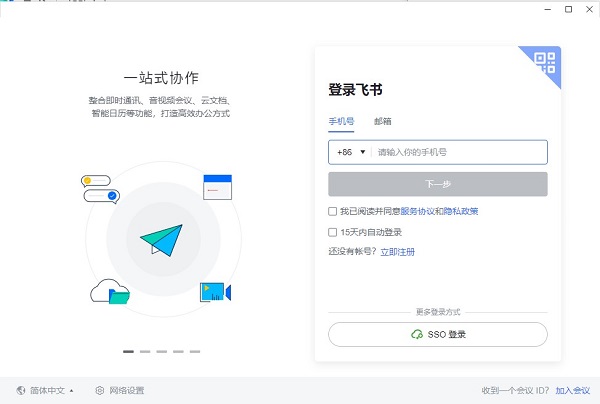The image size is (600, 404).
Task: Go to the second carousel slide indicator
Action: [145, 352]
